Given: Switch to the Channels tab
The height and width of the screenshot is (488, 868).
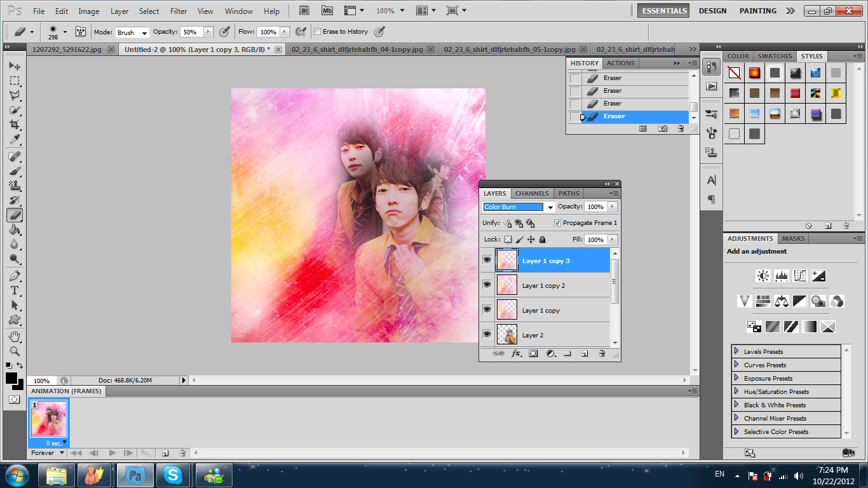Looking at the screenshot, I should [532, 193].
